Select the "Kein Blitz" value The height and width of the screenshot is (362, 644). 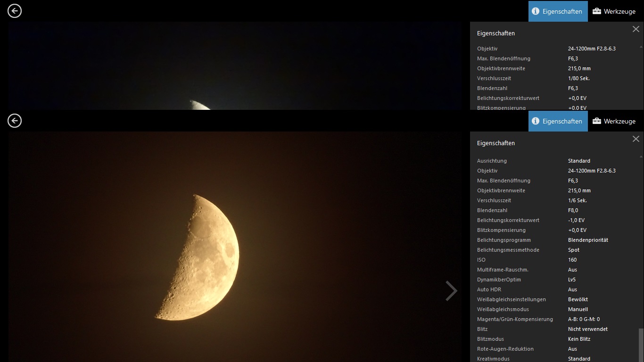point(579,339)
